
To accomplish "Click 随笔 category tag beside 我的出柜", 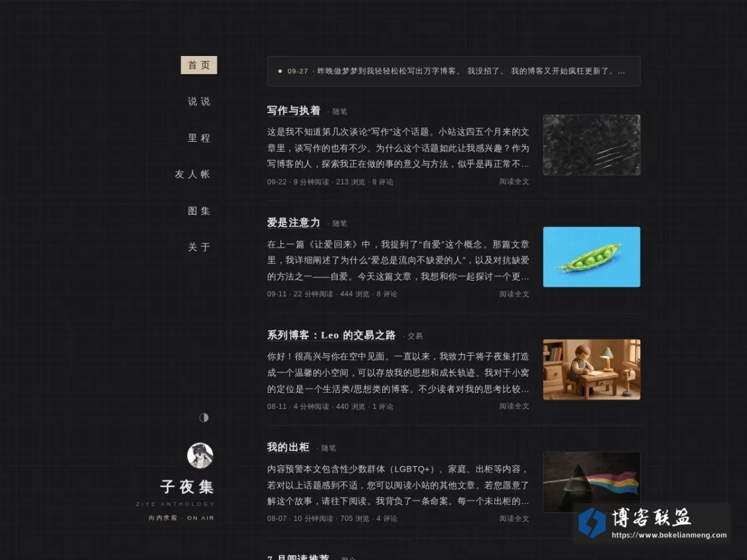I will click(328, 448).
